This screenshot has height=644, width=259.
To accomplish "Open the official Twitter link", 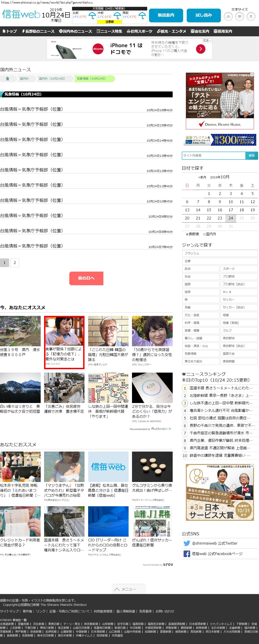I will coord(214,543).
